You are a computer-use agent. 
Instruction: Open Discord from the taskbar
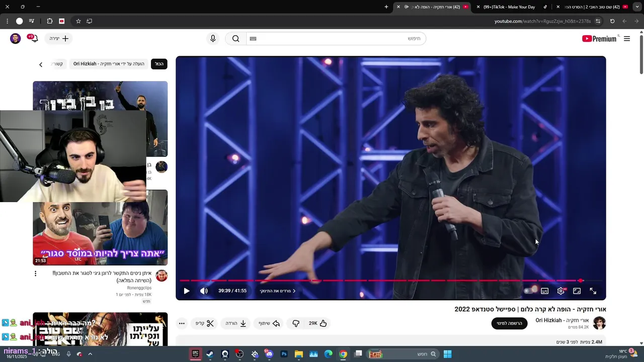click(269, 354)
